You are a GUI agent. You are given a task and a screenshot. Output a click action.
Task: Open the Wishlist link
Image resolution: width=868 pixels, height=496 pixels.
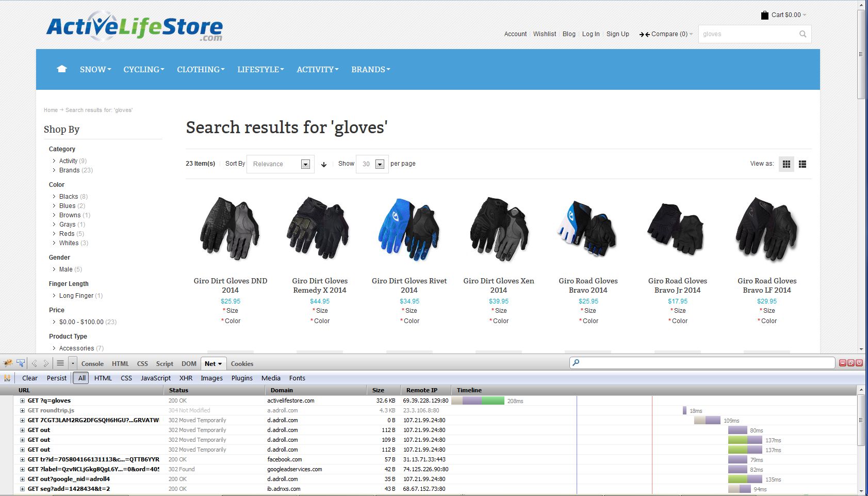(545, 34)
